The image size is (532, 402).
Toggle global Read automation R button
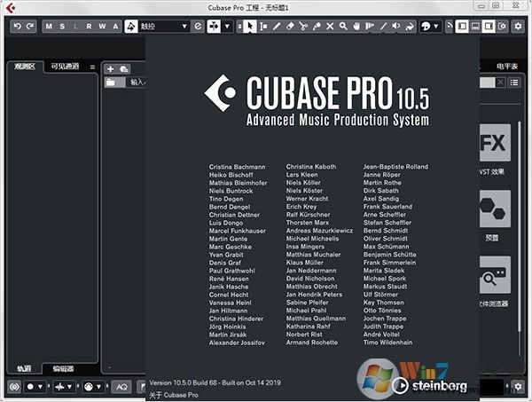pos(89,26)
